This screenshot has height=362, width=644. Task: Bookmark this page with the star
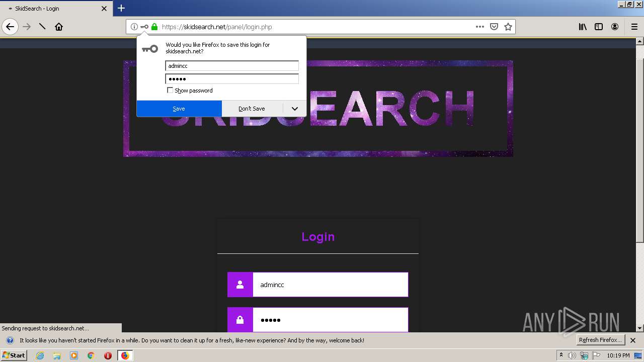click(x=508, y=27)
